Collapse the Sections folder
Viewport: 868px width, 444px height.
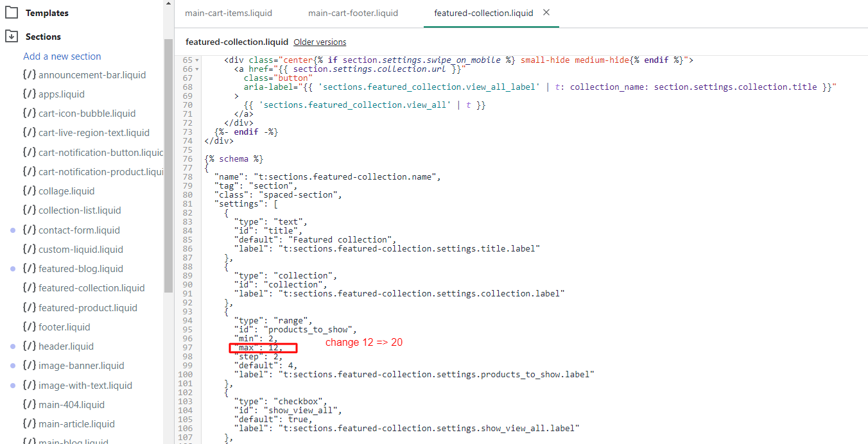(43, 37)
